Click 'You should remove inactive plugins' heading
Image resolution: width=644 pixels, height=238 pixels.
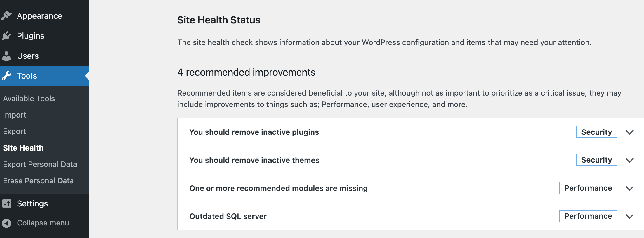pyautogui.click(x=254, y=132)
